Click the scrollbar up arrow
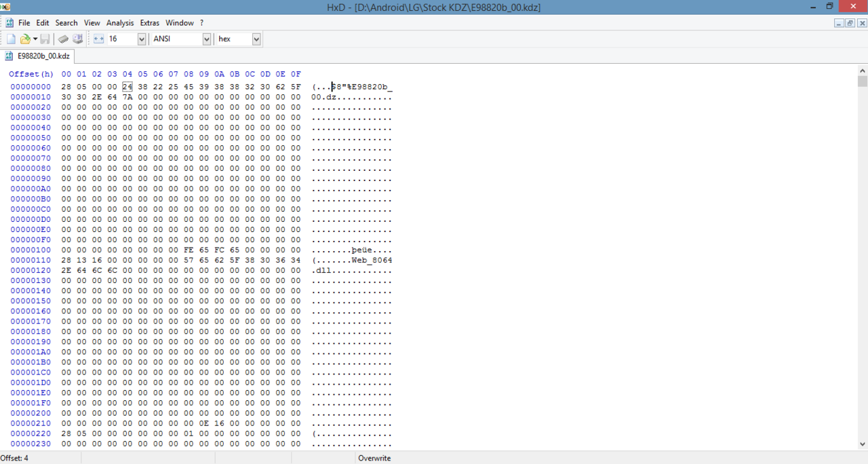 coord(863,71)
